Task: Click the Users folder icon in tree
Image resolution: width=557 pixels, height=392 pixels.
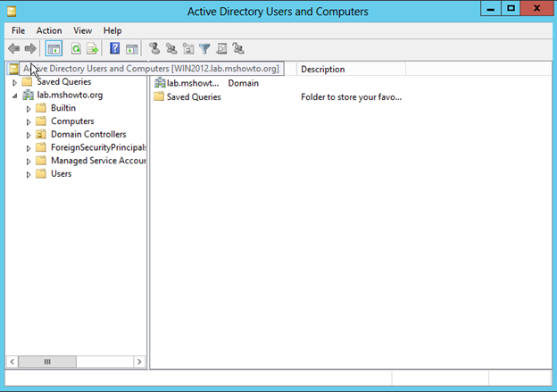Action: [41, 174]
